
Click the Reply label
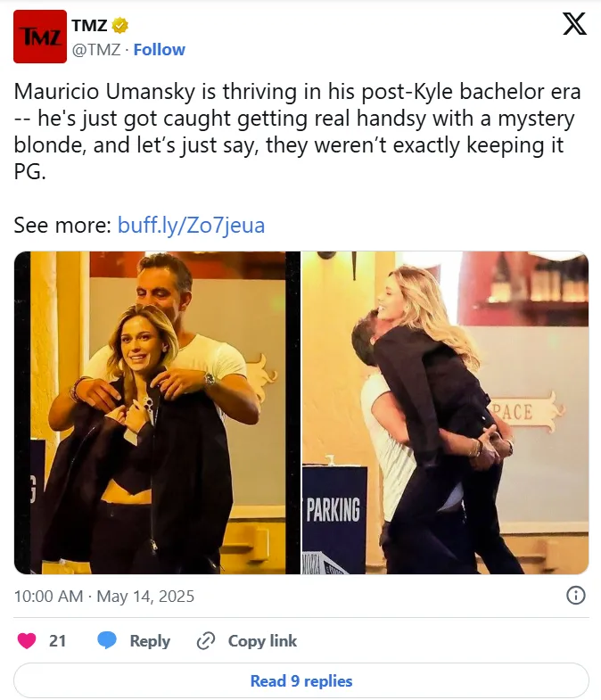pos(150,641)
